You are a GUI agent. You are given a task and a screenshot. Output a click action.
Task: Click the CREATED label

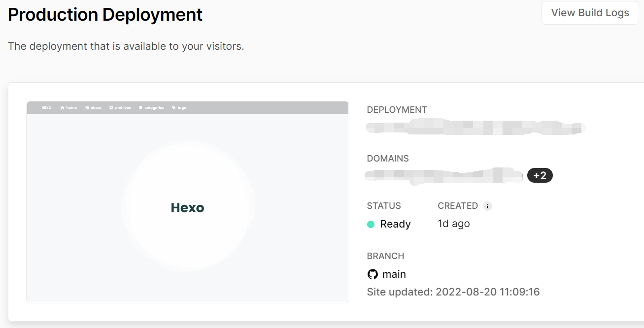[458, 206]
